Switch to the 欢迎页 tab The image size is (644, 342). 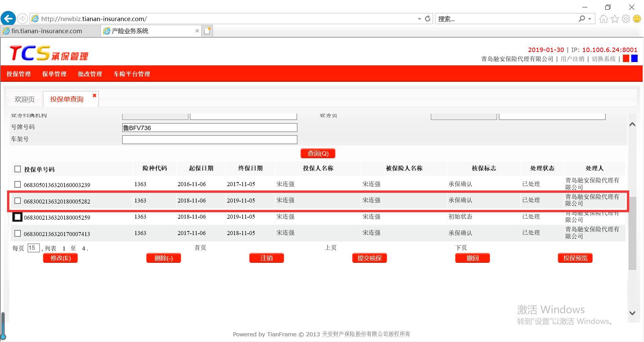24,99
